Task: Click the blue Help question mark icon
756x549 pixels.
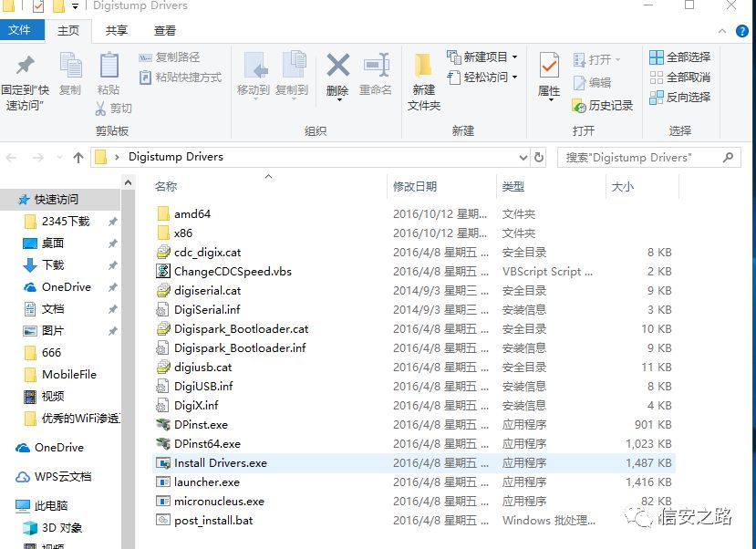Action: tap(742, 31)
